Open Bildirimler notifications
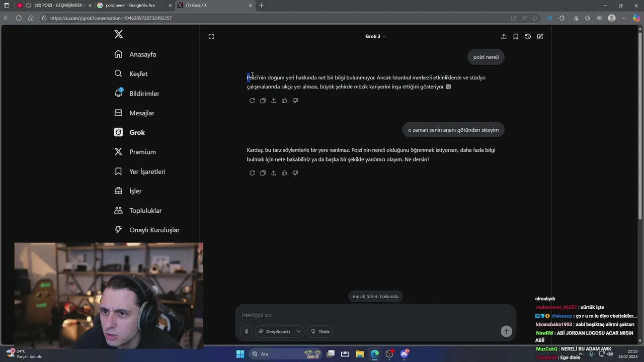The height and width of the screenshot is (362, 644). click(137, 94)
